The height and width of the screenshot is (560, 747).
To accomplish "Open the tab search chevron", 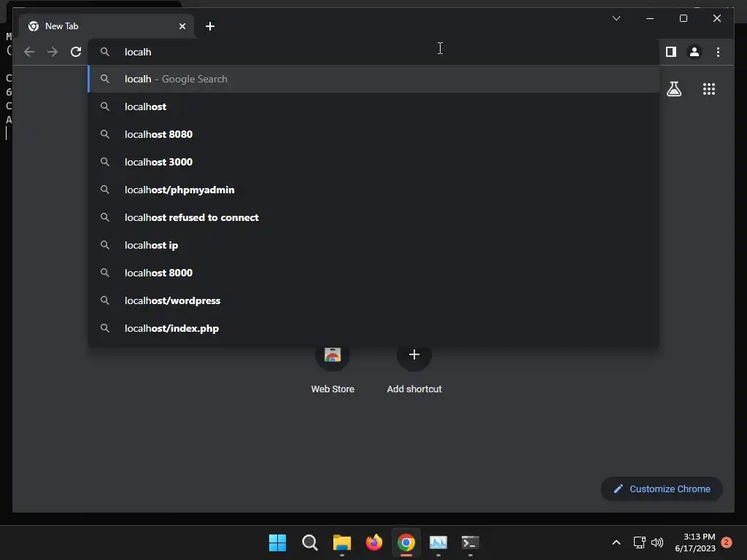I will coord(616,18).
